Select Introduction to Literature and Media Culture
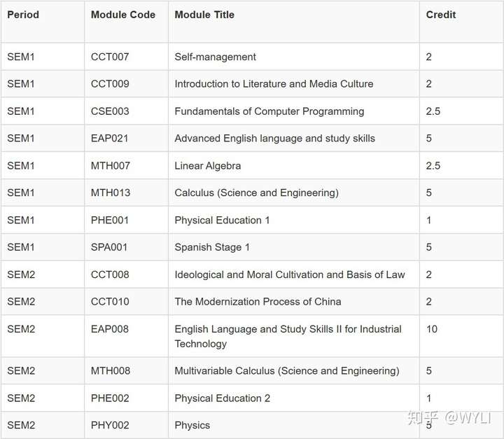 pyautogui.click(x=274, y=84)
